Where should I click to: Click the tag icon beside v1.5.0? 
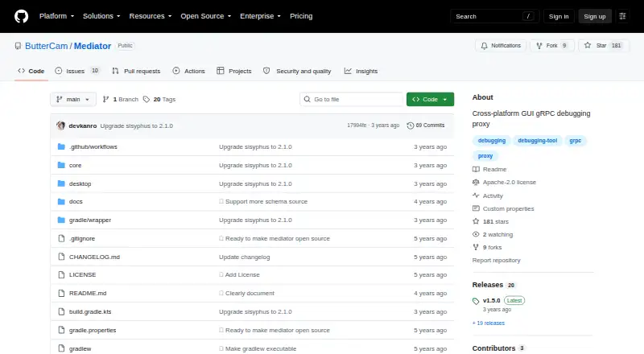tap(476, 301)
